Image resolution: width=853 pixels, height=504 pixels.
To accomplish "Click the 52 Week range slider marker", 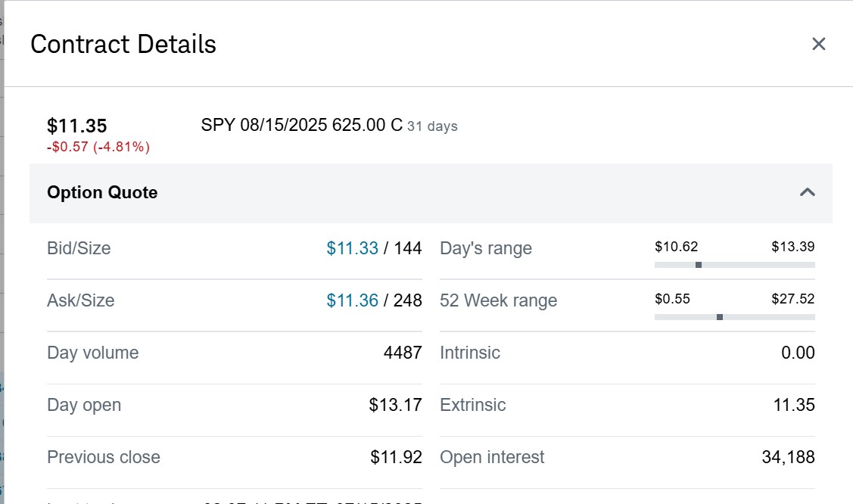I will click(719, 317).
